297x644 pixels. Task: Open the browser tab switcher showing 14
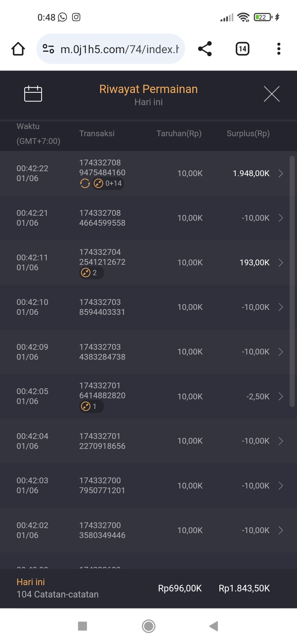tap(242, 49)
